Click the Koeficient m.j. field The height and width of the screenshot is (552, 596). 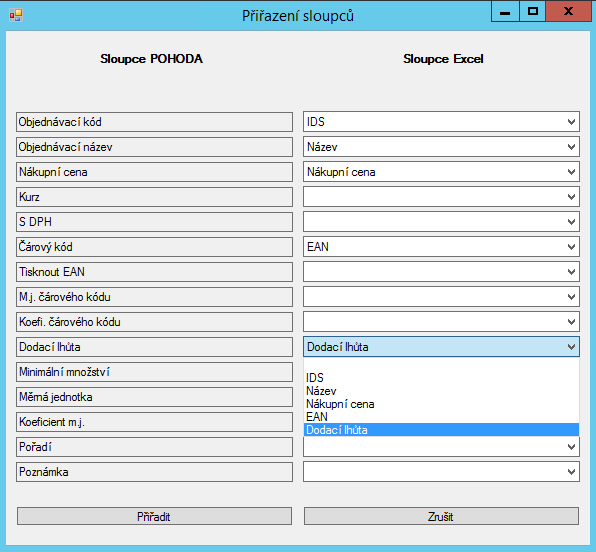click(x=154, y=422)
